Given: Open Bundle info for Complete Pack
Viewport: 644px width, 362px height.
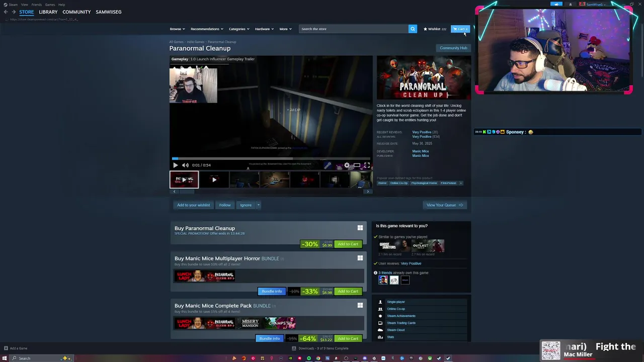Looking at the screenshot, I should [270, 339].
